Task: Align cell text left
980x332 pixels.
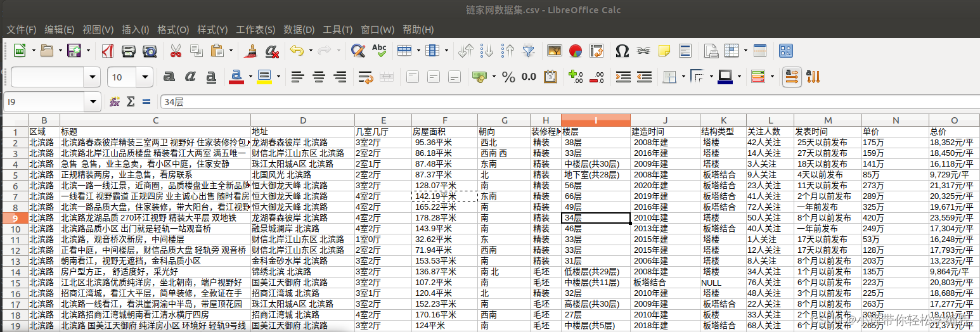Action: tap(298, 77)
